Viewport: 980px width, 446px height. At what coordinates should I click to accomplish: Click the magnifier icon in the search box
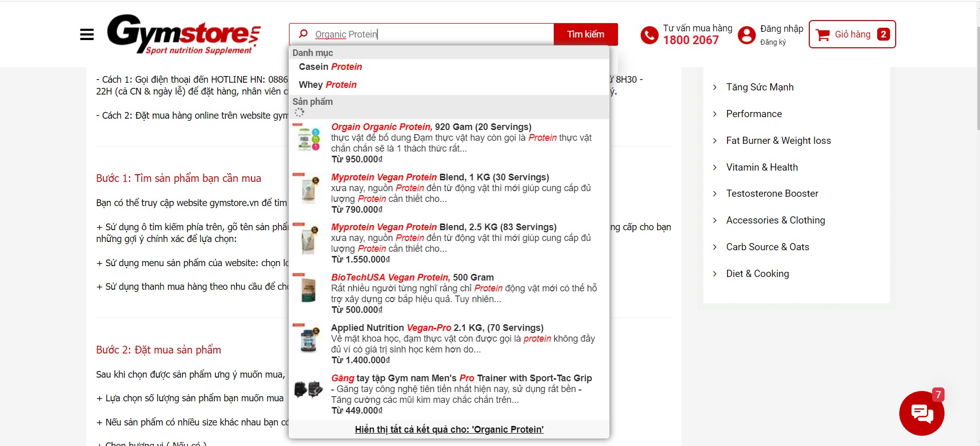pos(303,34)
